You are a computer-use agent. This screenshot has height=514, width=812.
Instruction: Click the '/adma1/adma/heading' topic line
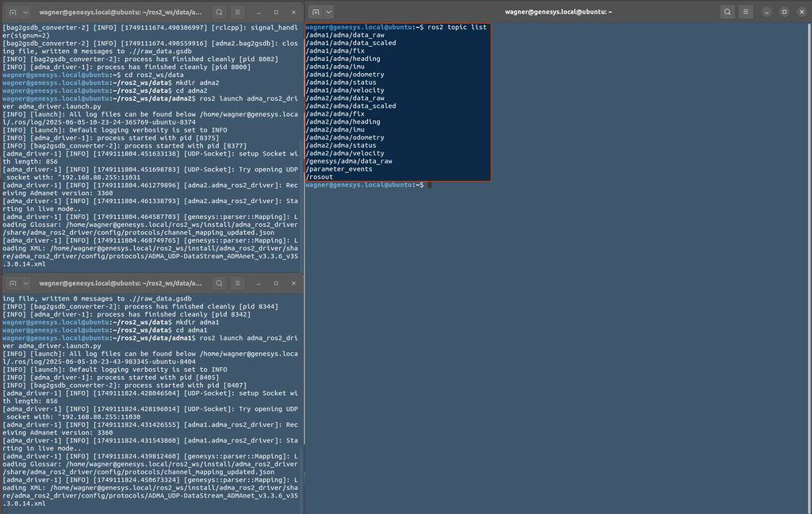[343, 59]
